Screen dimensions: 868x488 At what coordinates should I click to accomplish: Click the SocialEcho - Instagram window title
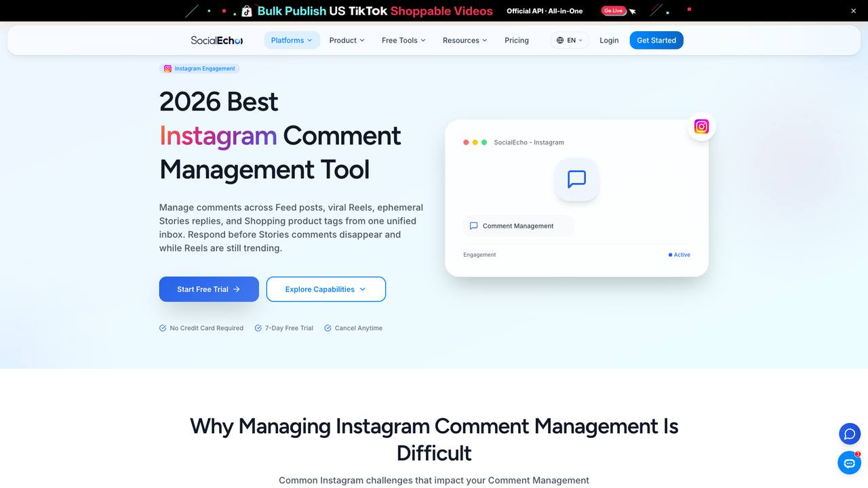click(529, 142)
